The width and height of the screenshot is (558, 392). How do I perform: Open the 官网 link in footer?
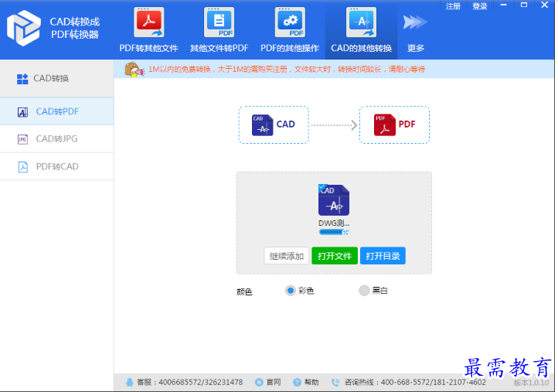tap(274, 383)
